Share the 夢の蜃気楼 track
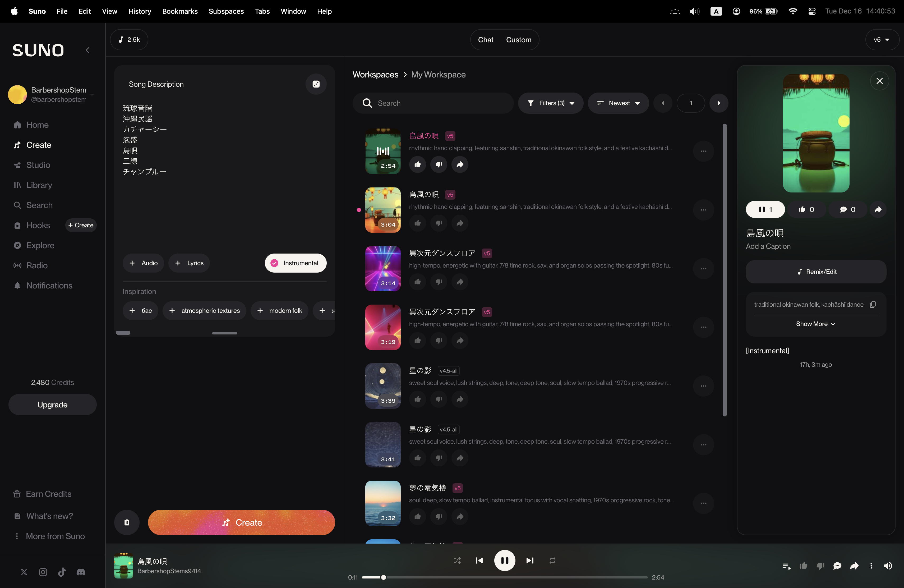The image size is (904, 588). click(460, 517)
